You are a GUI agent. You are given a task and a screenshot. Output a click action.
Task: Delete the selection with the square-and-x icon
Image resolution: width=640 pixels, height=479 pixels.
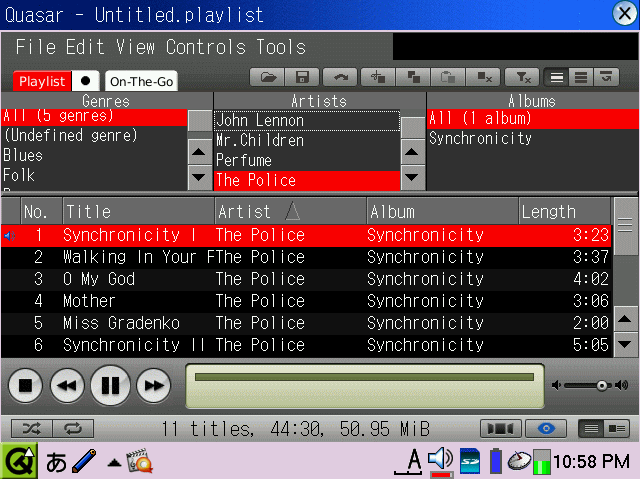484,77
